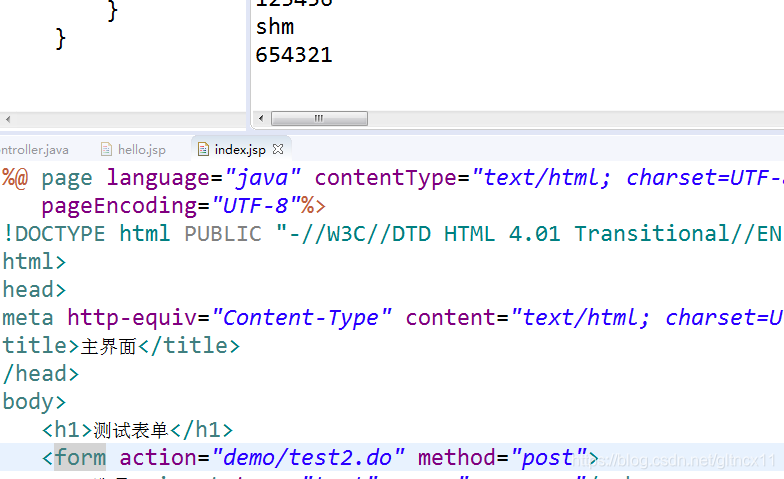Screen dimensions: 784x479
Task: Click the title text 主界面
Action: (108, 346)
